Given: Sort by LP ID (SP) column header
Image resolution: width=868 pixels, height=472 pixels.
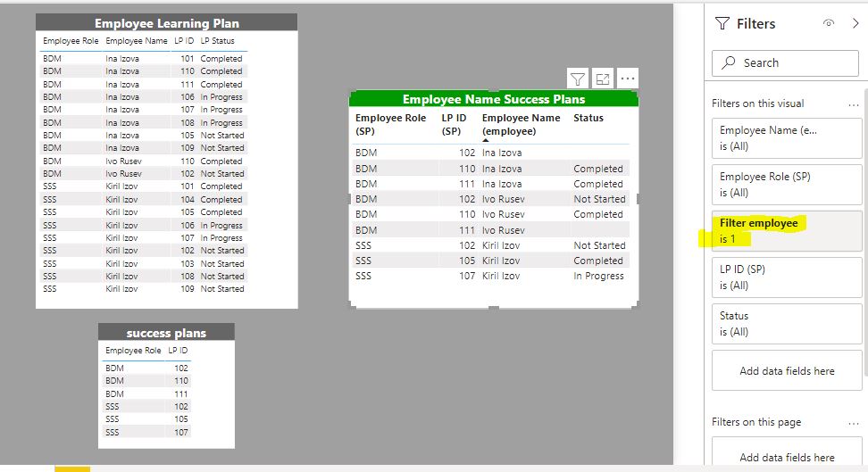Looking at the screenshot, I should click(x=454, y=125).
